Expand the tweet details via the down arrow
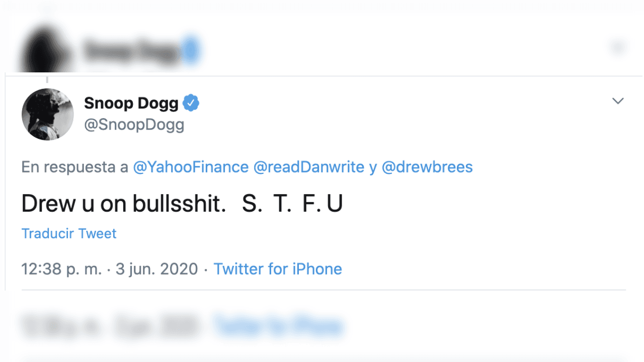Screen dimensions: 644x362 (618, 101)
